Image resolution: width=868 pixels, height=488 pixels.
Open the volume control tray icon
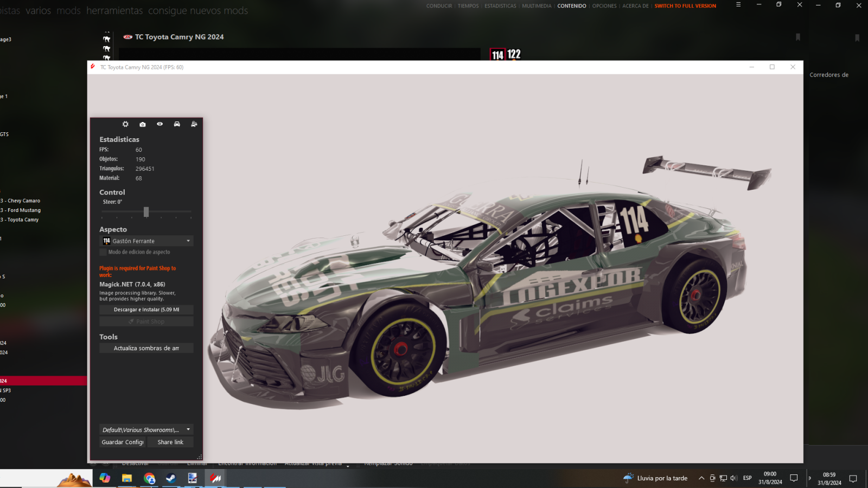click(734, 478)
